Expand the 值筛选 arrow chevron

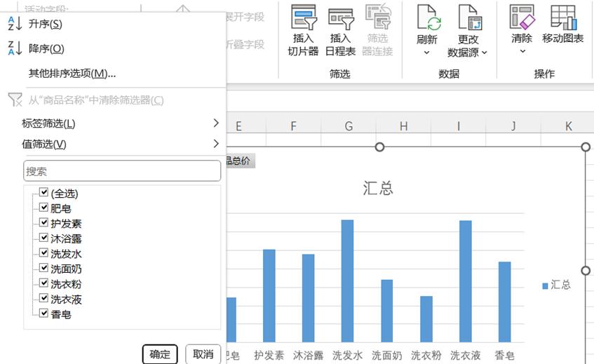pyautogui.click(x=216, y=144)
